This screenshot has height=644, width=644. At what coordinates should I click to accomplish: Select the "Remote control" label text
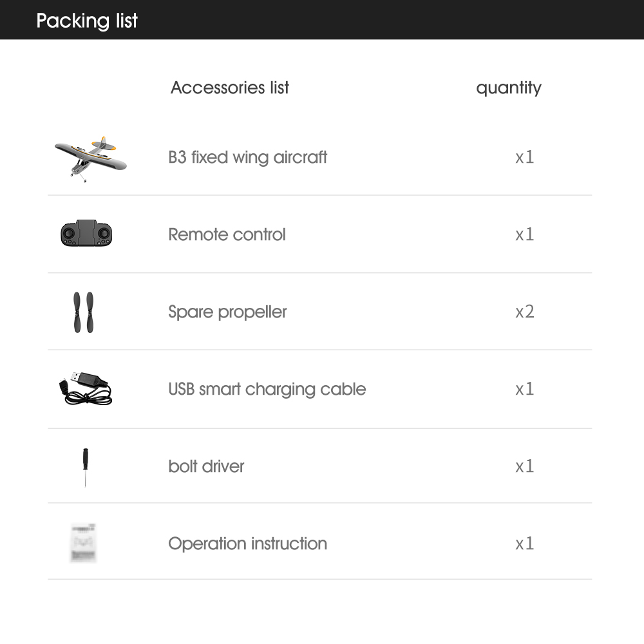point(227,234)
